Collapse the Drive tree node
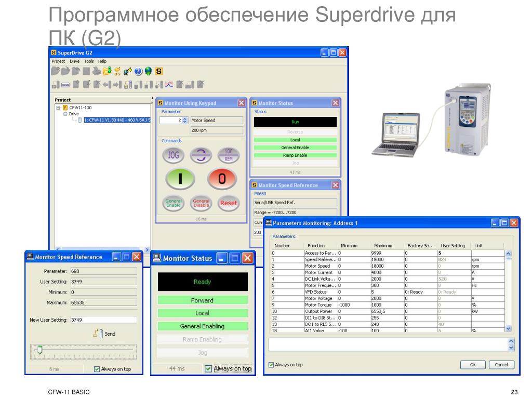This screenshot has width=532, height=399. click(x=65, y=114)
